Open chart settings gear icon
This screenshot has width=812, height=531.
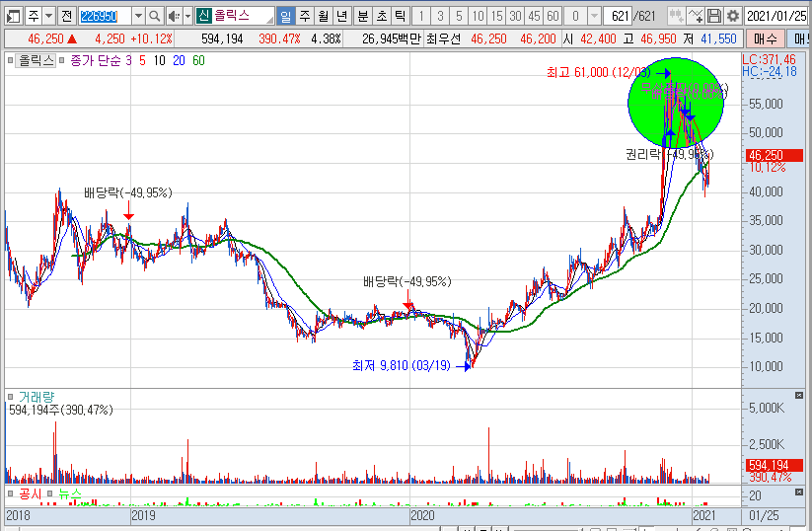coord(732,16)
